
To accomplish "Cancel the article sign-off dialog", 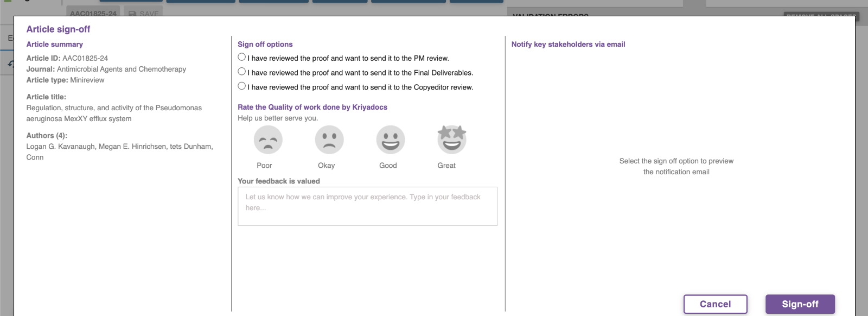I will pyautogui.click(x=715, y=304).
